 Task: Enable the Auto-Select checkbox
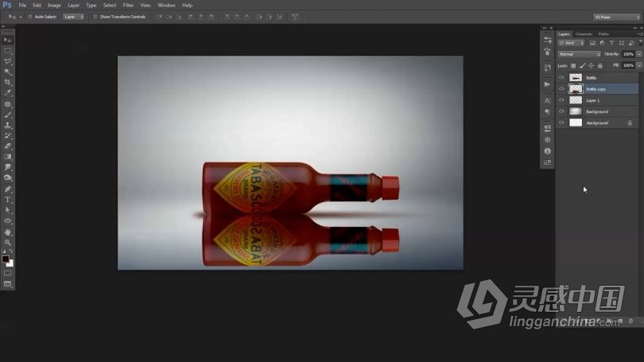tap(30, 17)
